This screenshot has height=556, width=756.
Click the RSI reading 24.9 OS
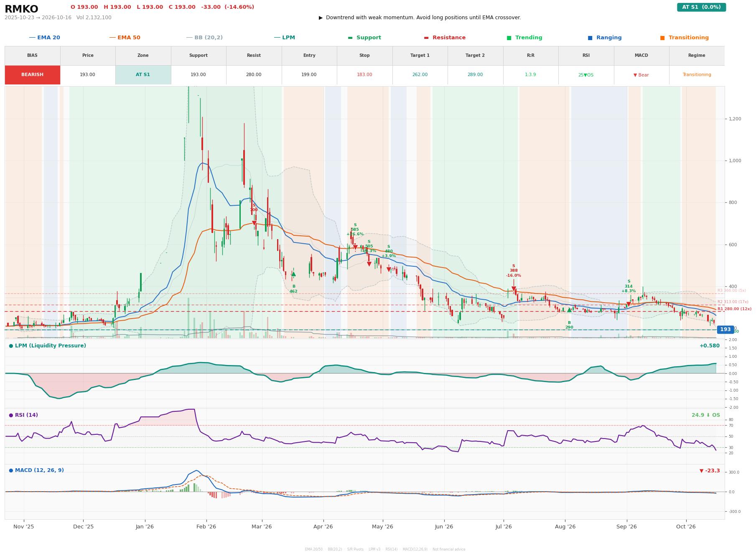[x=706, y=415]
